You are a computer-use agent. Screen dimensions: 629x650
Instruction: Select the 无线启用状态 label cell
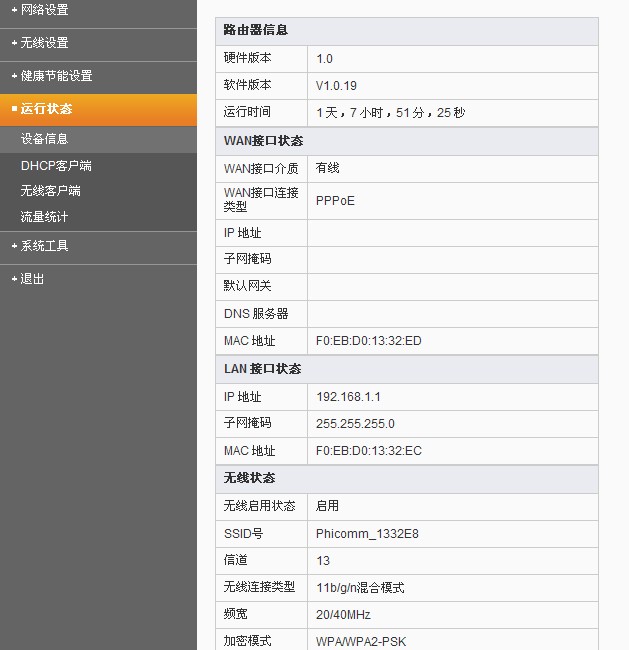coord(262,507)
